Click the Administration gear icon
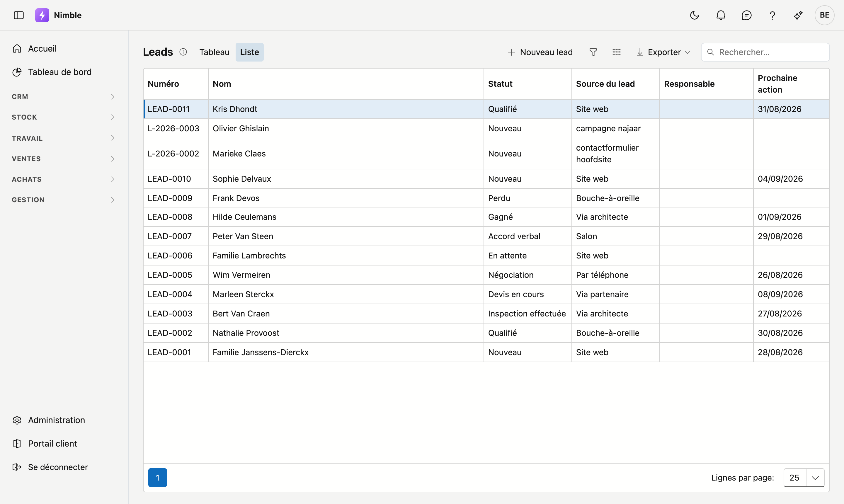 (17, 420)
